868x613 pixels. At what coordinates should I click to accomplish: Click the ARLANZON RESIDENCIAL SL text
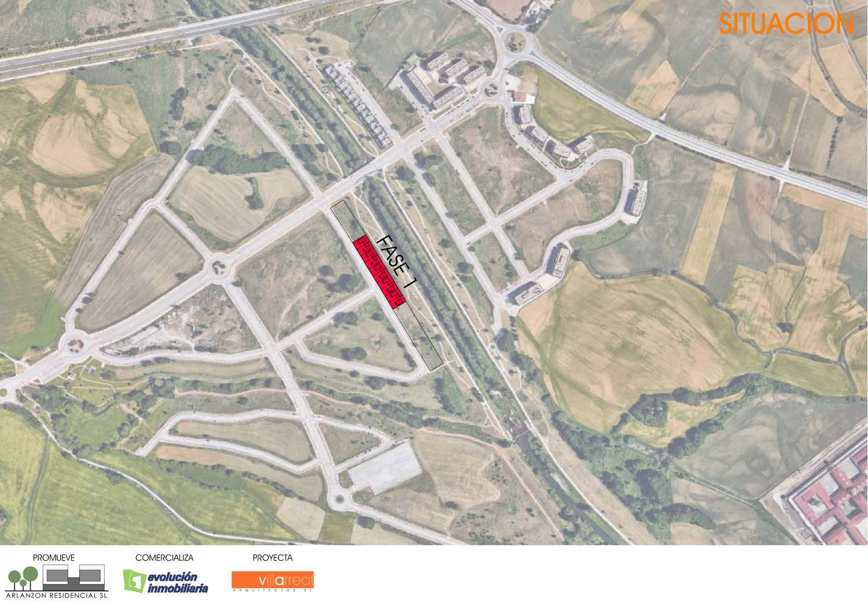click(x=57, y=596)
